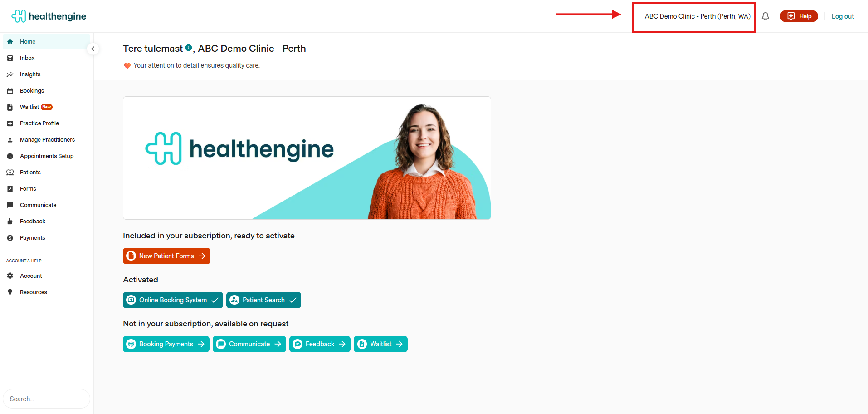Click the Home house icon in sidebar
The height and width of the screenshot is (414, 868).
tap(10, 42)
